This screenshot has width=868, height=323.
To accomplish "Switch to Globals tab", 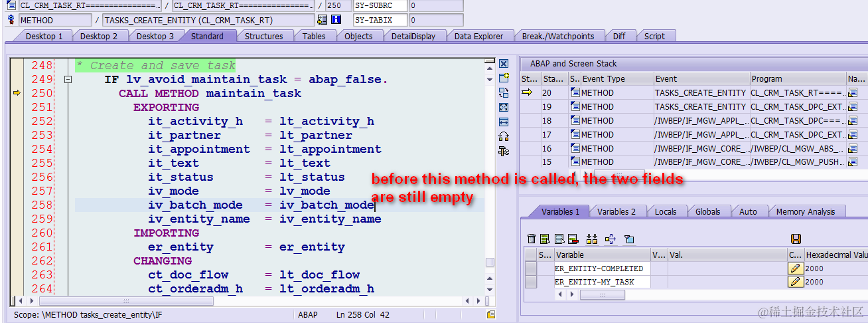I will pyautogui.click(x=708, y=211).
